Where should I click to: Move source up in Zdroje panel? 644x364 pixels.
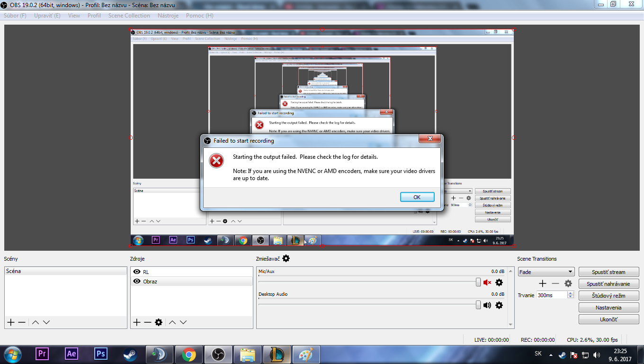[172, 322]
